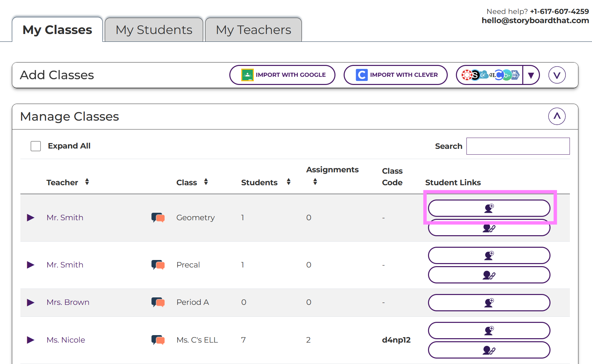Click student link icon button for Precal
Viewport: 592px width, 364px height.
click(489, 275)
